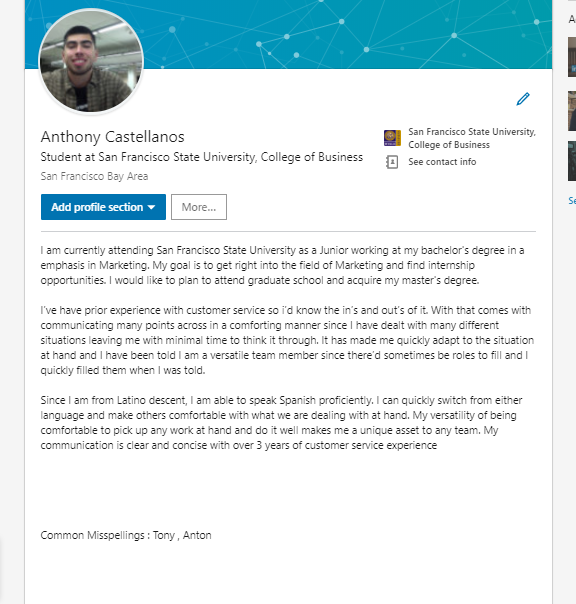Open the More... options button
Image resolution: width=576 pixels, height=604 pixels.
(x=199, y=207)
